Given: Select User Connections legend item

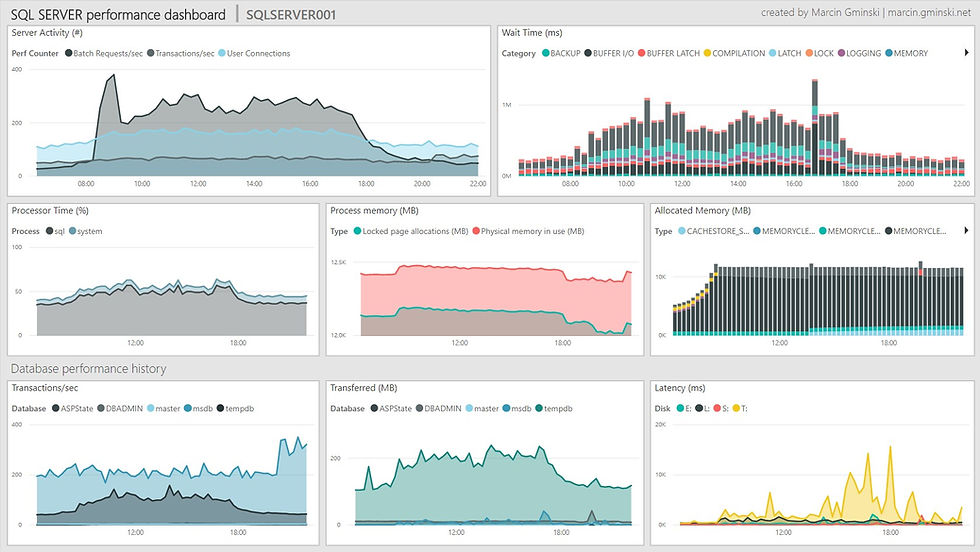Looking at the screenshot, I should (254, 53).
